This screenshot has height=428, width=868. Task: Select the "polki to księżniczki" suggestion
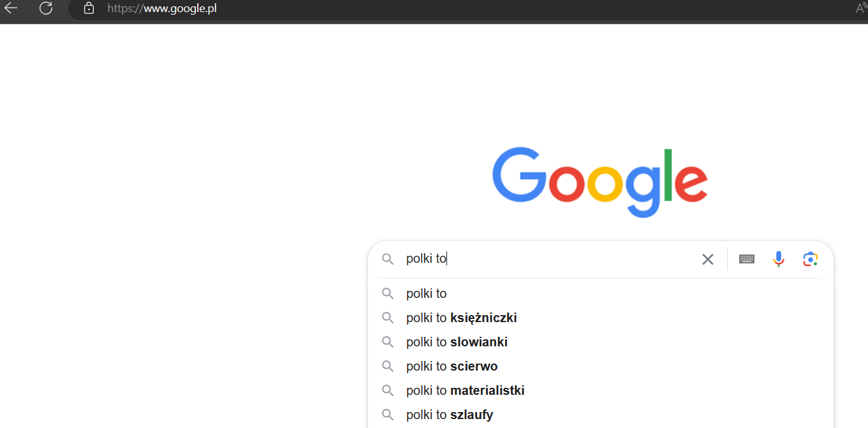pos(461,318)
